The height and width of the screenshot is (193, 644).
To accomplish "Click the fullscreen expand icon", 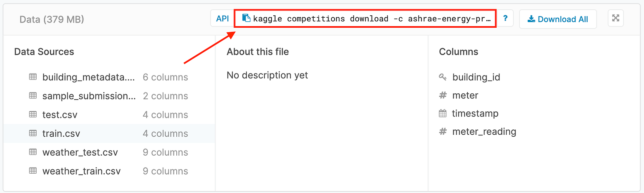I will tap(615, 18).
